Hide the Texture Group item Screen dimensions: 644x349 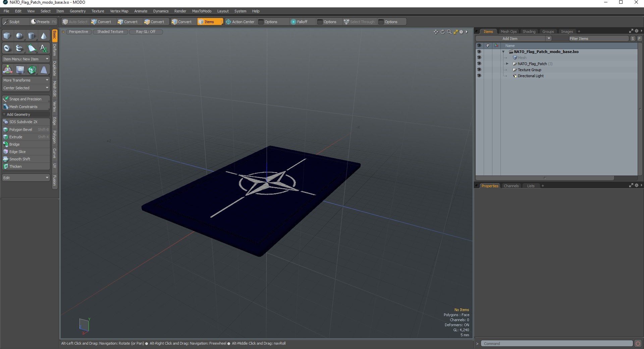(479, 70)
